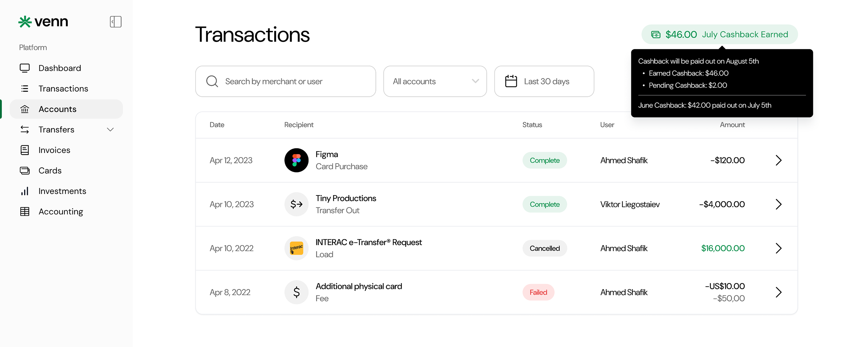The height and width of the screenshot is (347, 868).
Task: Expand the Transfers submenu chevron
Action: [x=110, y=130]
